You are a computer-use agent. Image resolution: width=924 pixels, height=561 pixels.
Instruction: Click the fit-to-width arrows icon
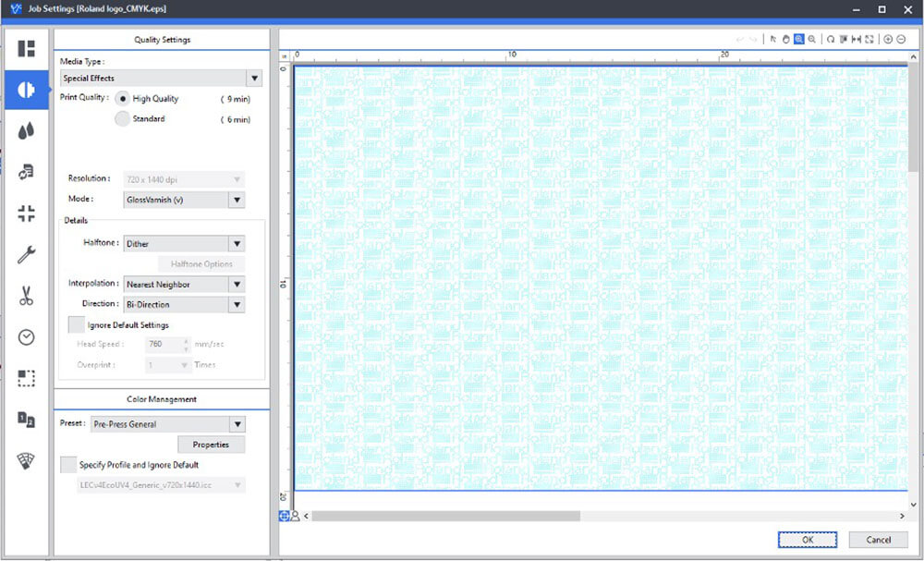(x=857, y=40)
